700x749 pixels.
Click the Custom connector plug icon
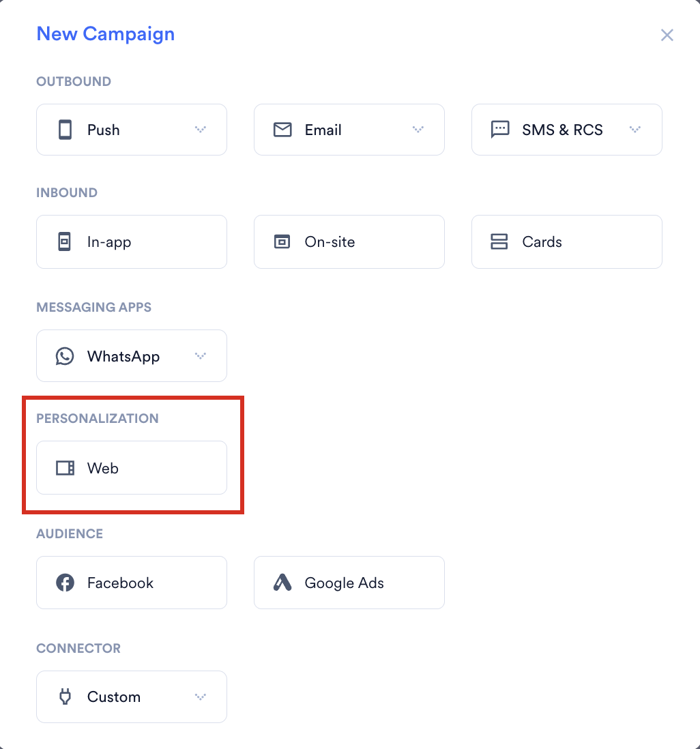click(x=65, y=697)
